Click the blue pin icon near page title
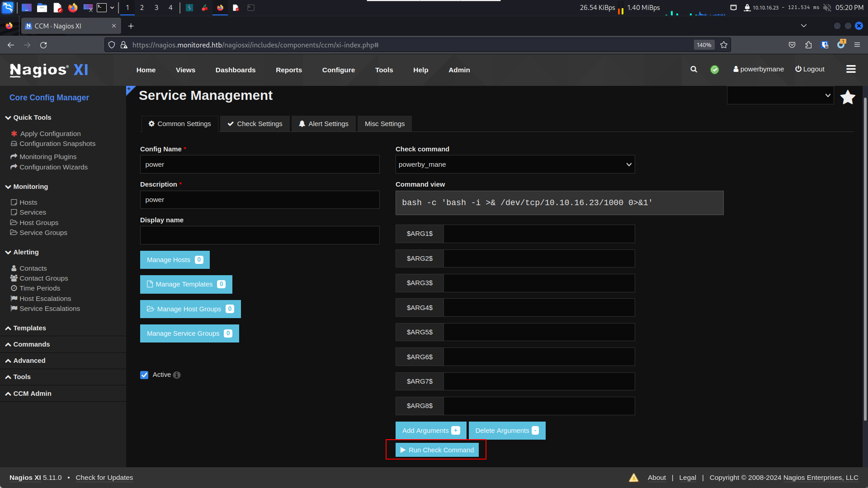This screenshot has width=868, height=488. (130, 90)
